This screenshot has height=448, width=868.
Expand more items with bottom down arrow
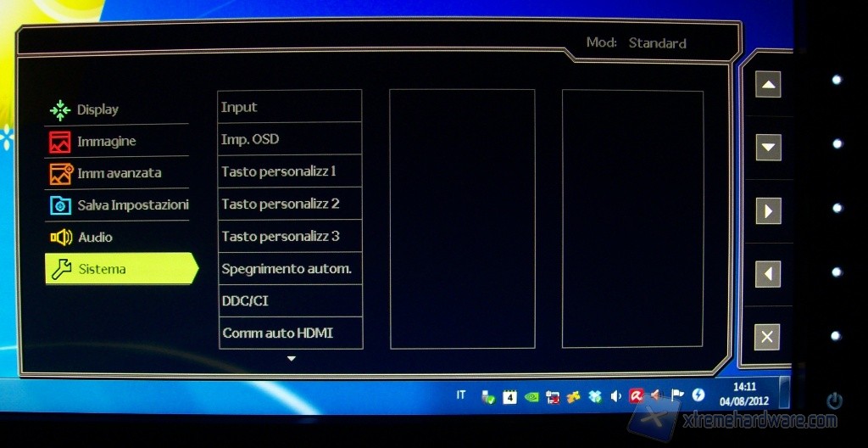(x=291, y=359)
